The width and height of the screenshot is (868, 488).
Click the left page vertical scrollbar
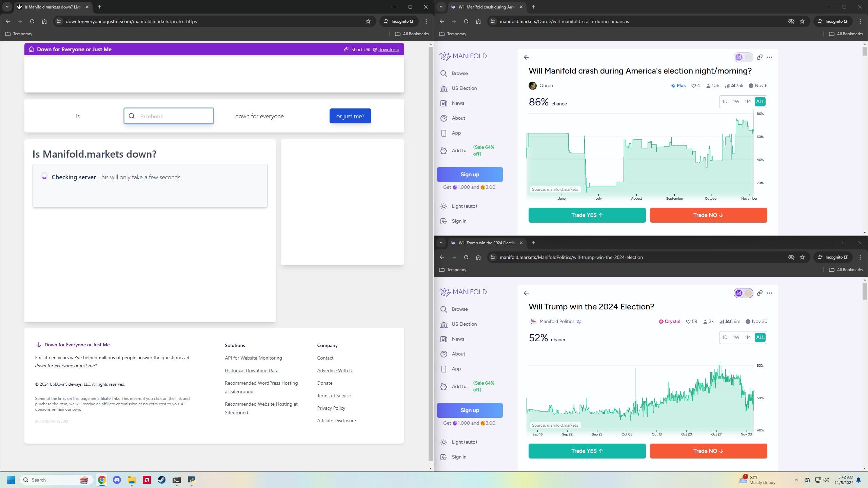pyautogui.click(x=431, y=254)
